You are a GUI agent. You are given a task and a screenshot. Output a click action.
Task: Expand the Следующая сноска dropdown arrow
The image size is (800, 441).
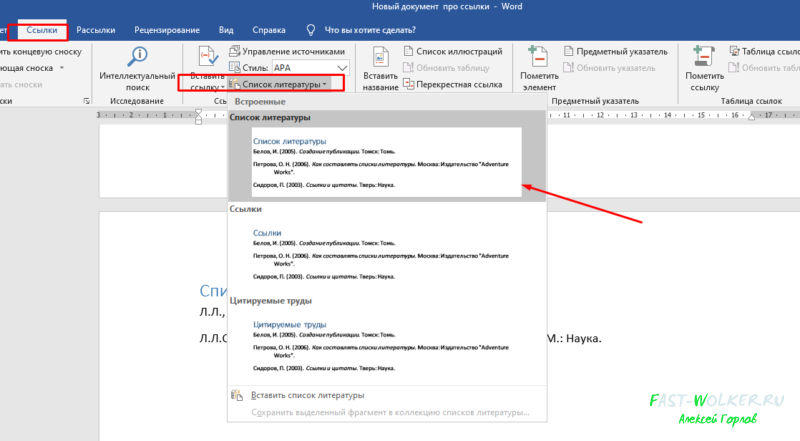click(62, 68)
